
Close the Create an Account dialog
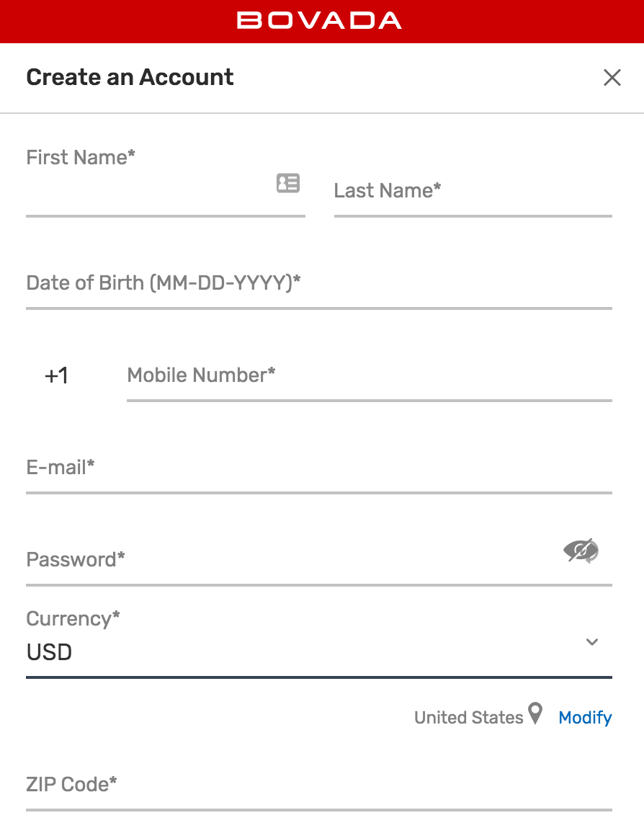point(612,78)
